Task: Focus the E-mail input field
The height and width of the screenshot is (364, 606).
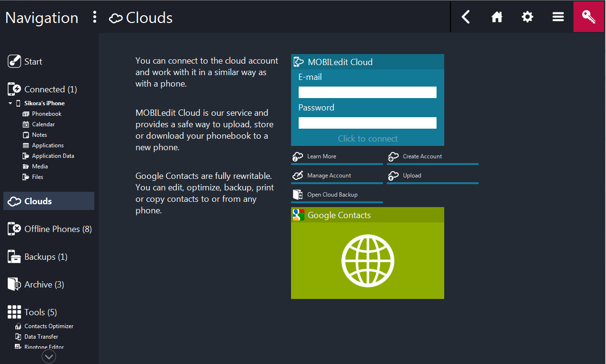Action: (368, 92)
